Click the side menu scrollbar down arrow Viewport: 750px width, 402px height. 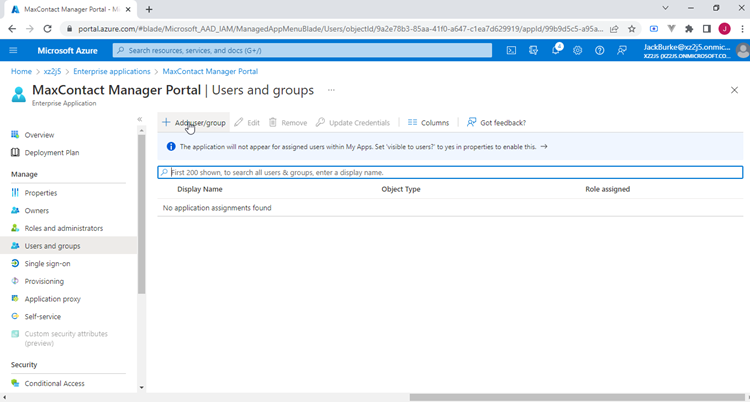coord(142,387)
